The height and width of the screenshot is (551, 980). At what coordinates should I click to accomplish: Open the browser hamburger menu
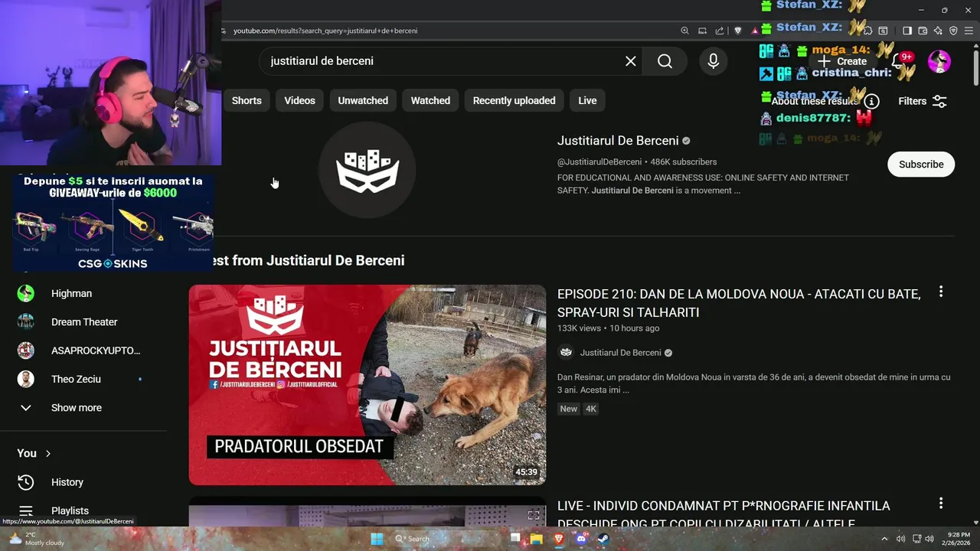pos(969,31)
